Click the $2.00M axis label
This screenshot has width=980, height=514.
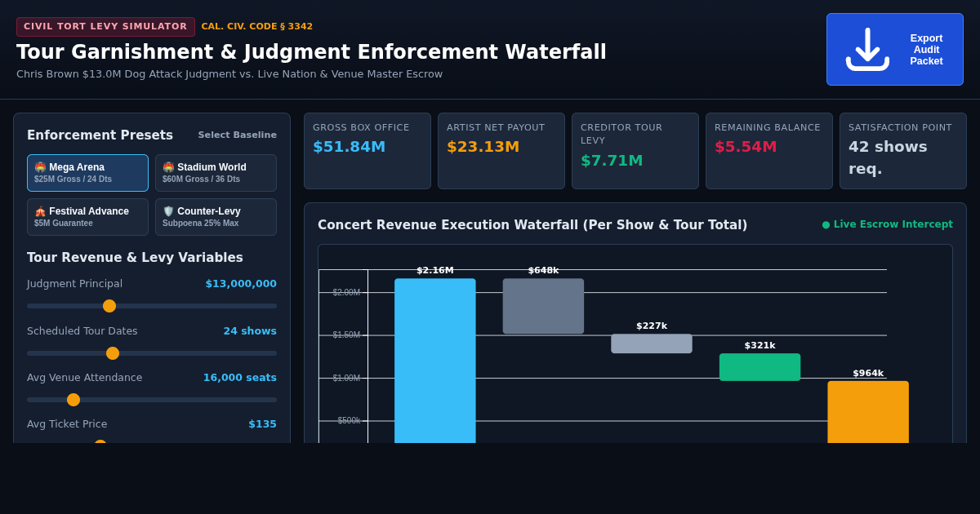[346, 292]
